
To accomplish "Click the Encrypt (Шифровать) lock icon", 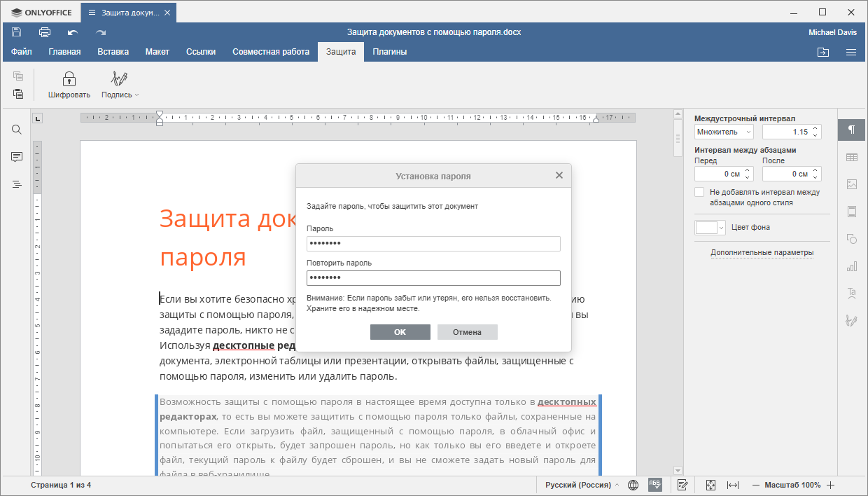I will click(x=69, y=85).
